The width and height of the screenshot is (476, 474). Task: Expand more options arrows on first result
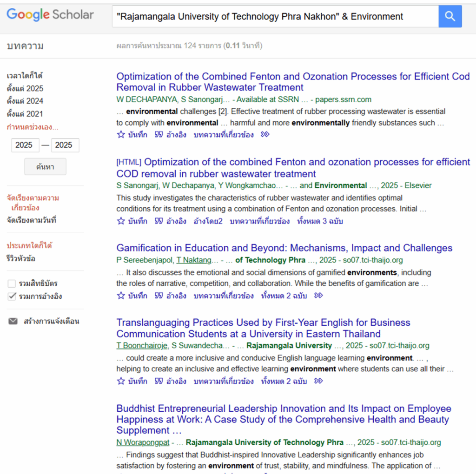(265, 135)
